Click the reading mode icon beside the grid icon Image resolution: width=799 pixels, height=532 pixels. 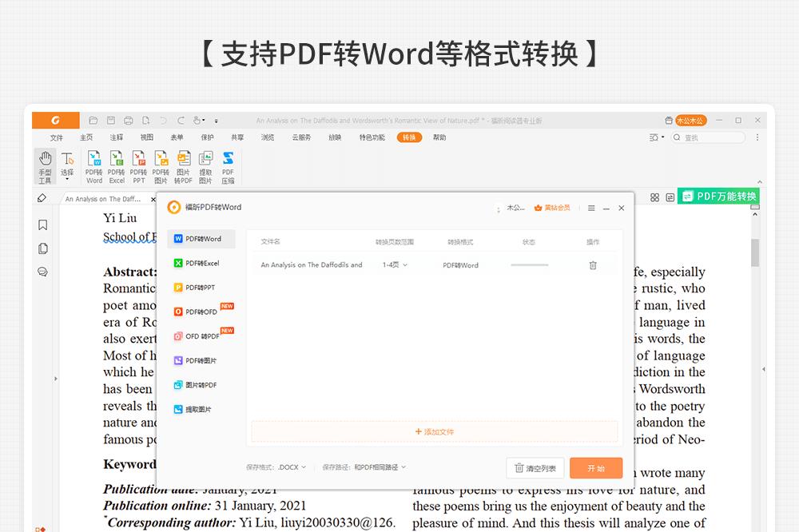(x=670, y=197)
